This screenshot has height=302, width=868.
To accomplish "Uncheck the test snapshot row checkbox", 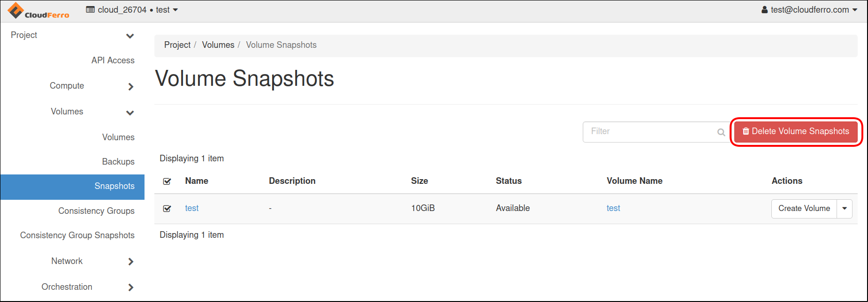I will coord(167,208).
